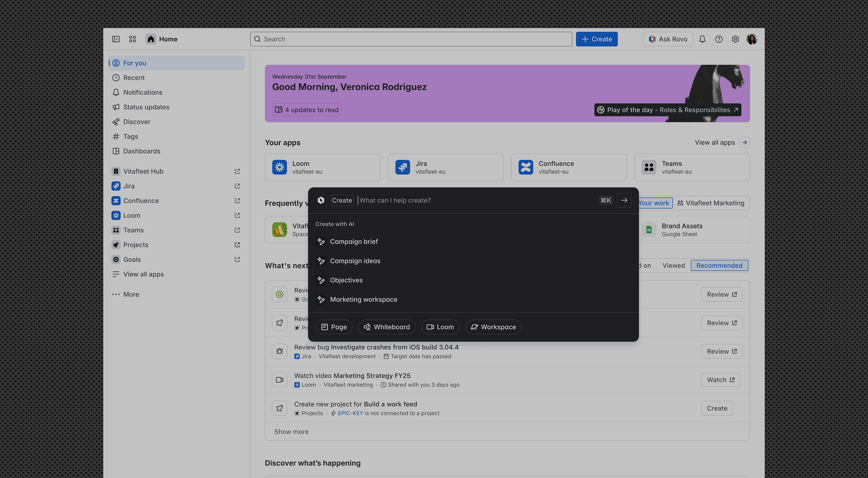Screen dimensions: 868x478
Task: Click the top Search field
Action: click(x=411, y=39)
